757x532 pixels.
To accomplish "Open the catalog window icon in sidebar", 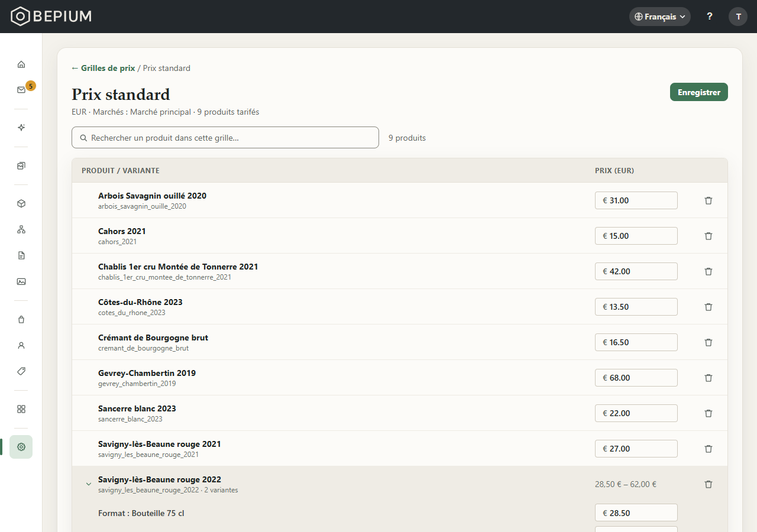I will (x=21, y=166).
